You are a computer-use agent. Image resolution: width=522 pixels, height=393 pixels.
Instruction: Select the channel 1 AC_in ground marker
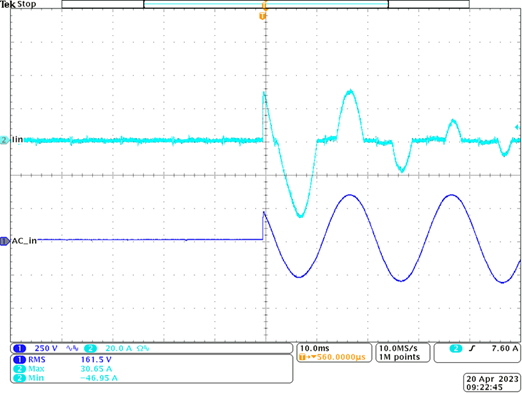coord(5,241)
